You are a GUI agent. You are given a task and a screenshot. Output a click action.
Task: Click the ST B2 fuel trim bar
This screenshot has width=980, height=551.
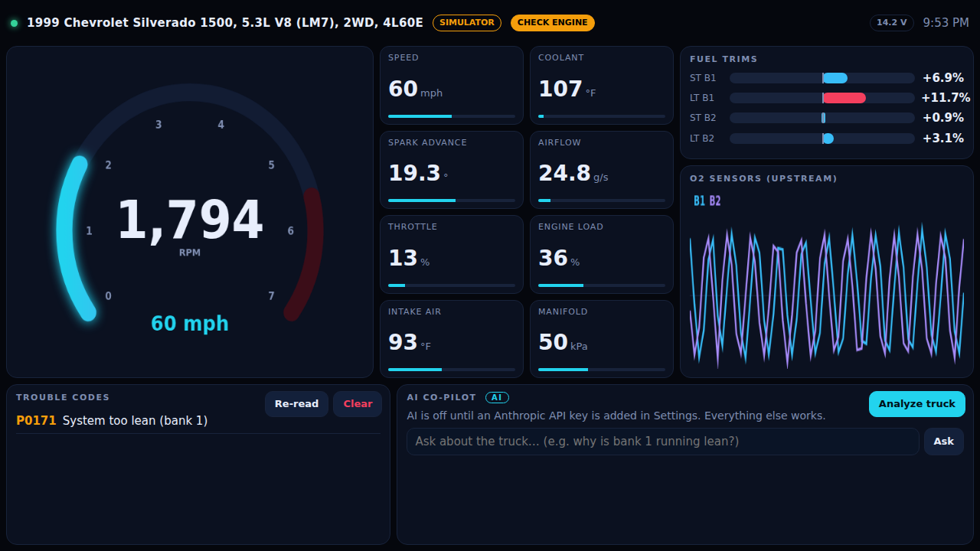point(822,118)
